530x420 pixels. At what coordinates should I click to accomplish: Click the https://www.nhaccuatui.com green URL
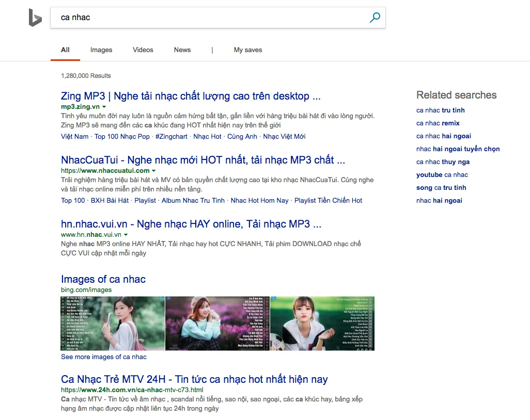coord(105,171)
